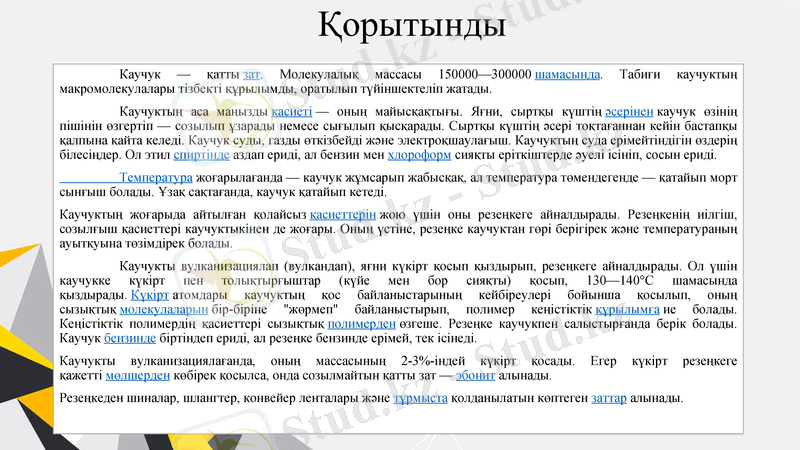
Task: Click the quoted word "жөрмеп"
Action: click(x=311, y=310)
